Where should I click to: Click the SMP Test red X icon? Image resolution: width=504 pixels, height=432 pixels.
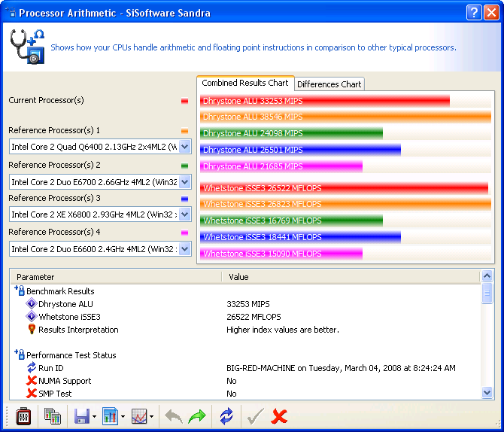click(x=32, y=393)
